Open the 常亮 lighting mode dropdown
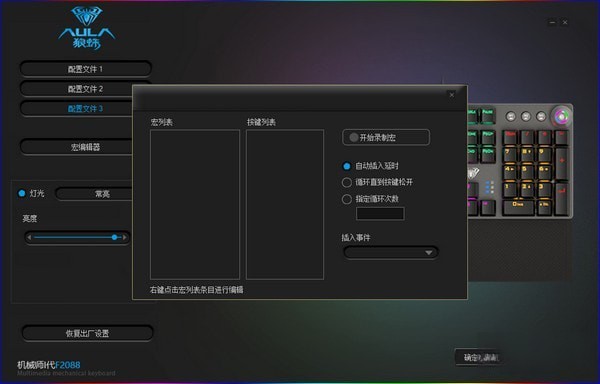Image resolution: width=600 pixels, height=384 pixels. pyautogui.click(x=94, y=194)
